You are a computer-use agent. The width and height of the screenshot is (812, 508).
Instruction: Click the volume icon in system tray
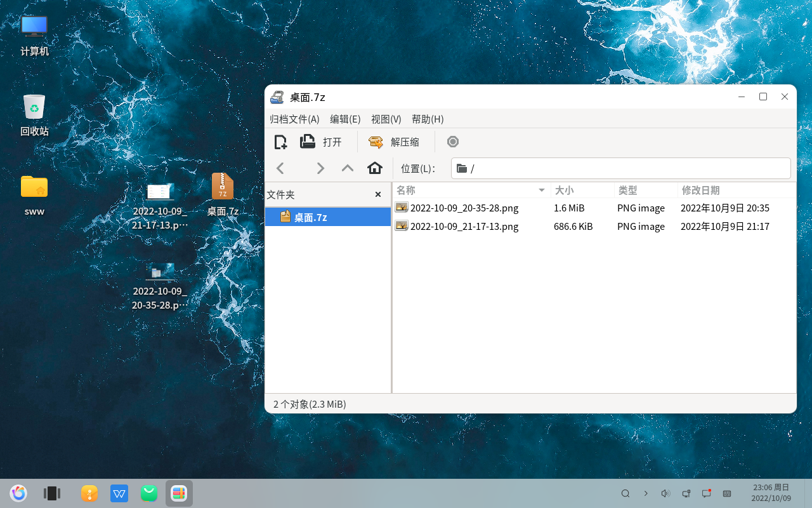point(665,493)
